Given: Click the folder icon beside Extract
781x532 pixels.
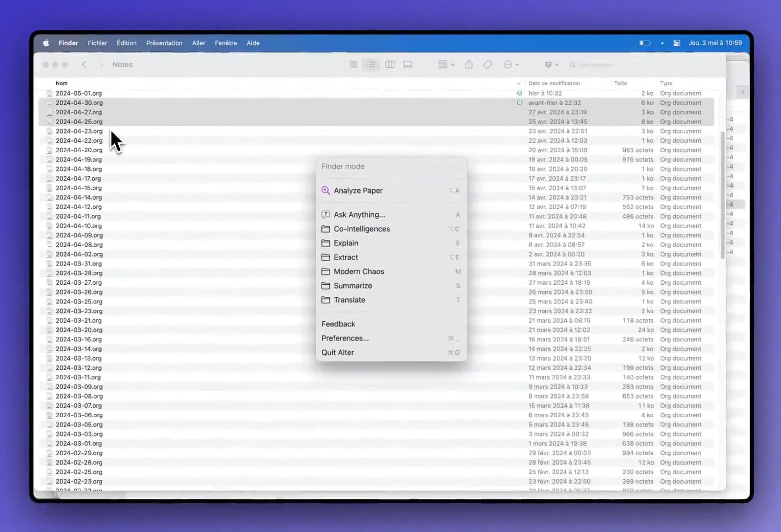Looking at the screenshot, I should pyautogui.click(x=325, y=257).
